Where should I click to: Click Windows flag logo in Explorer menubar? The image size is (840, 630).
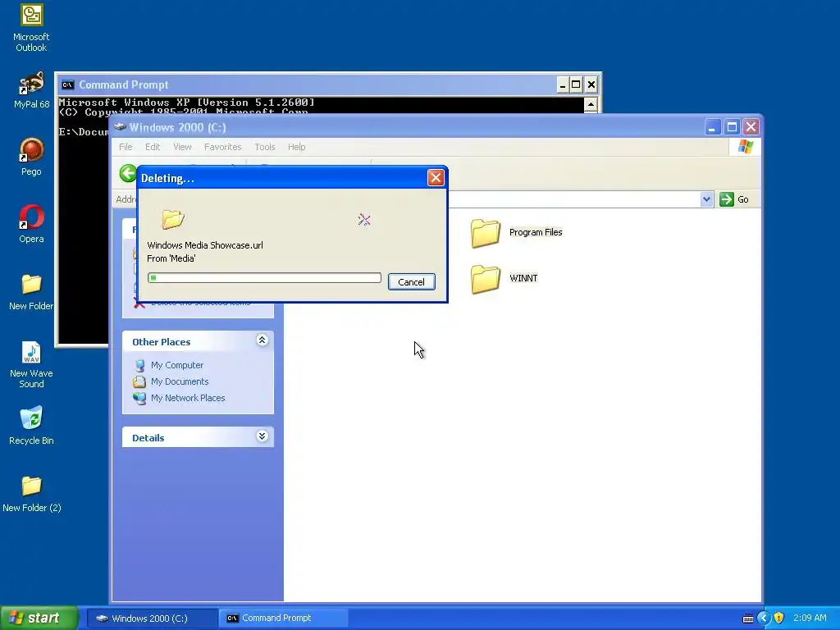pyautogui.click(x=745, y=147)
